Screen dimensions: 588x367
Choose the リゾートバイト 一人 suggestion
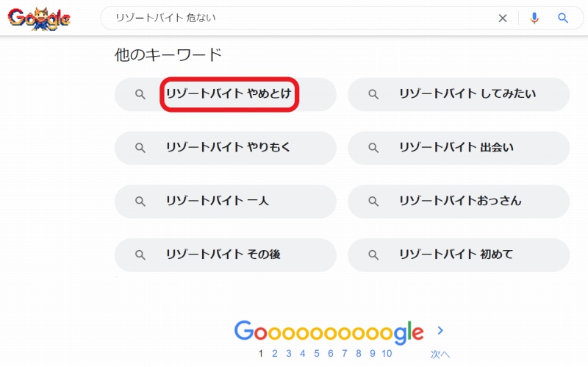(x=226, y=202)
